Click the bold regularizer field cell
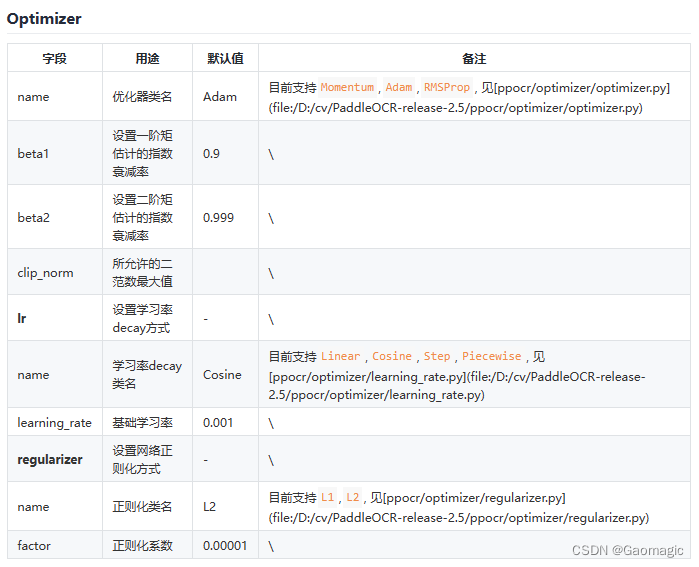 click(50, 460)
